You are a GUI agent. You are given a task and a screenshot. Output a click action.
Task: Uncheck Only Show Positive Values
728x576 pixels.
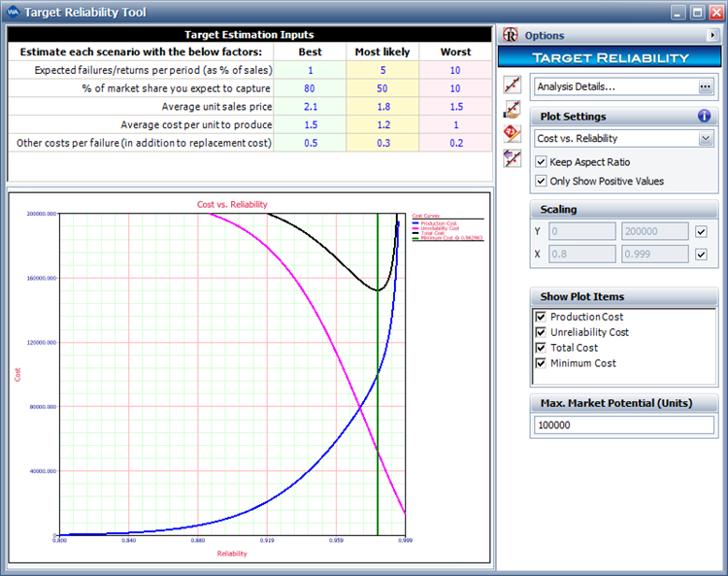click(542, 181)
